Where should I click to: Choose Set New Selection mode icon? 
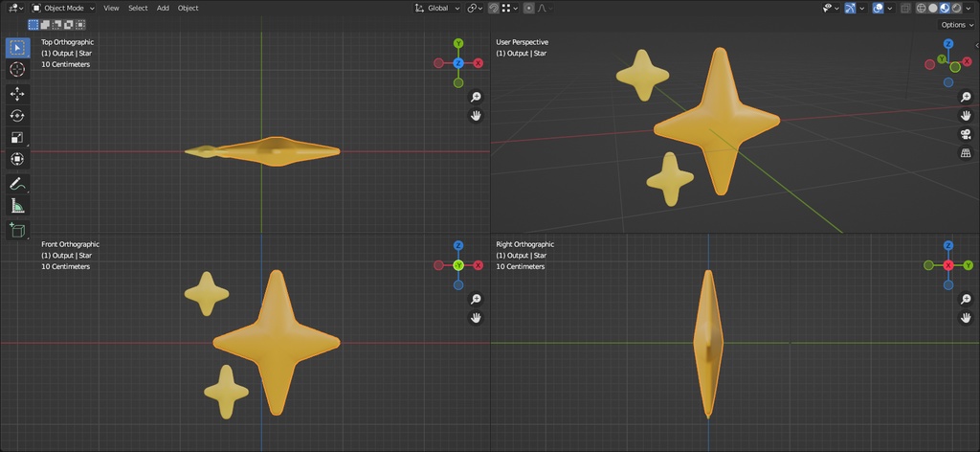(x=33, y=25)
